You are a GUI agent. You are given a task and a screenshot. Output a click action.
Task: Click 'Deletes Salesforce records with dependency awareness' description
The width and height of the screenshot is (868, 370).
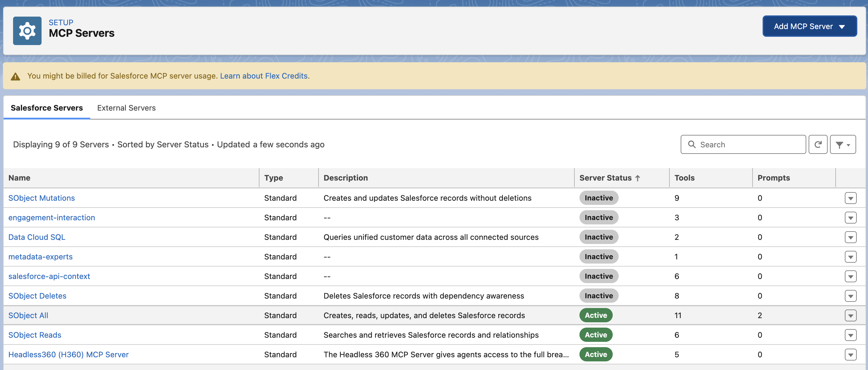[424, 296]
